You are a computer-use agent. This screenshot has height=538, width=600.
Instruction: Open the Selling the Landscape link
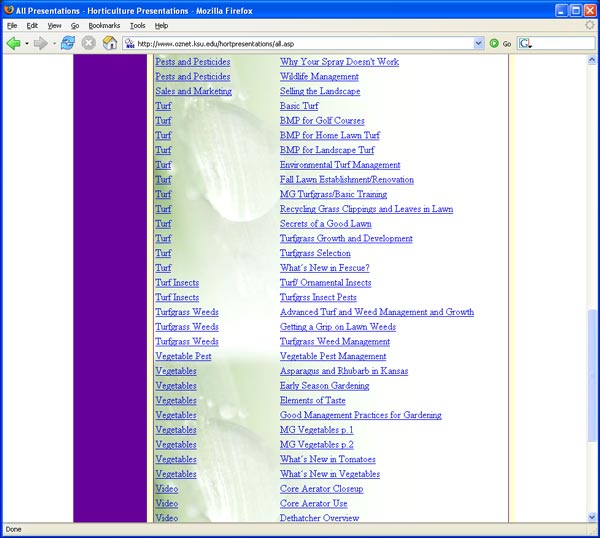pos(320,91)
